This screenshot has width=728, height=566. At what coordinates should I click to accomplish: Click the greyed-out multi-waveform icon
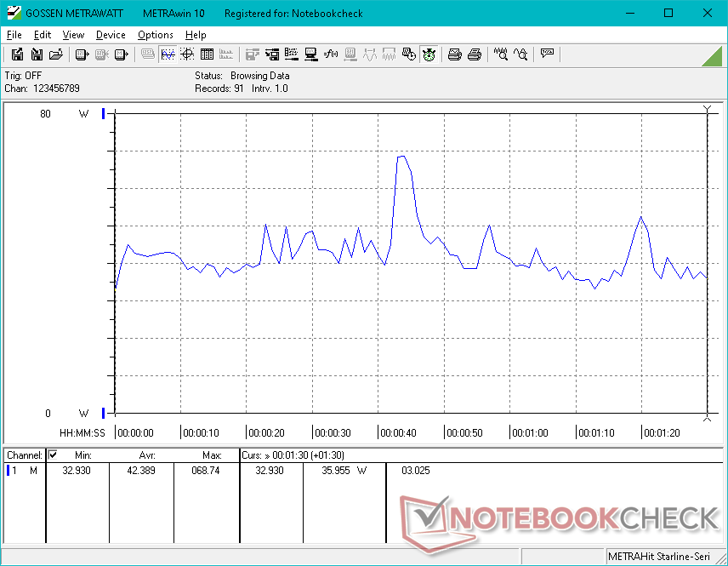(389, 54)
